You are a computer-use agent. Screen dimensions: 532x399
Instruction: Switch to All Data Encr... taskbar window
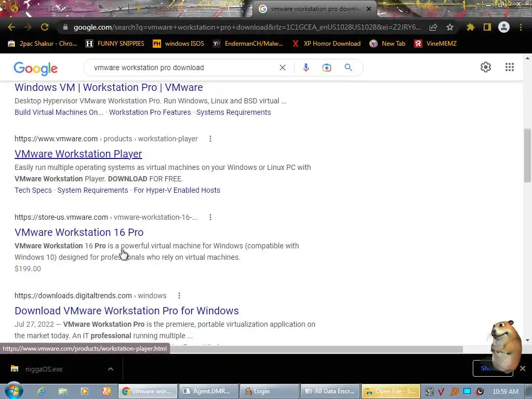(330, 391)
